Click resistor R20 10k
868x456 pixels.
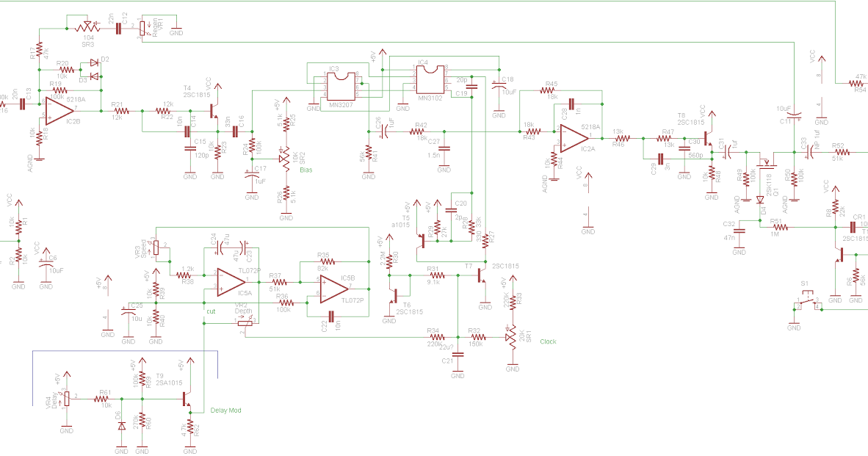coord(66,70)
